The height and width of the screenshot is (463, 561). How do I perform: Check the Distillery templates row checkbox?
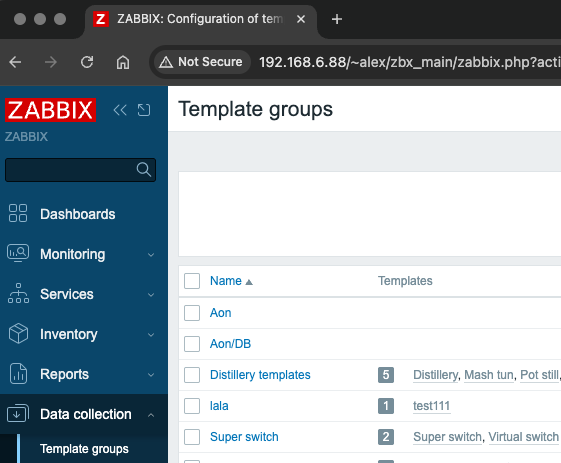[x=192, y=375]
